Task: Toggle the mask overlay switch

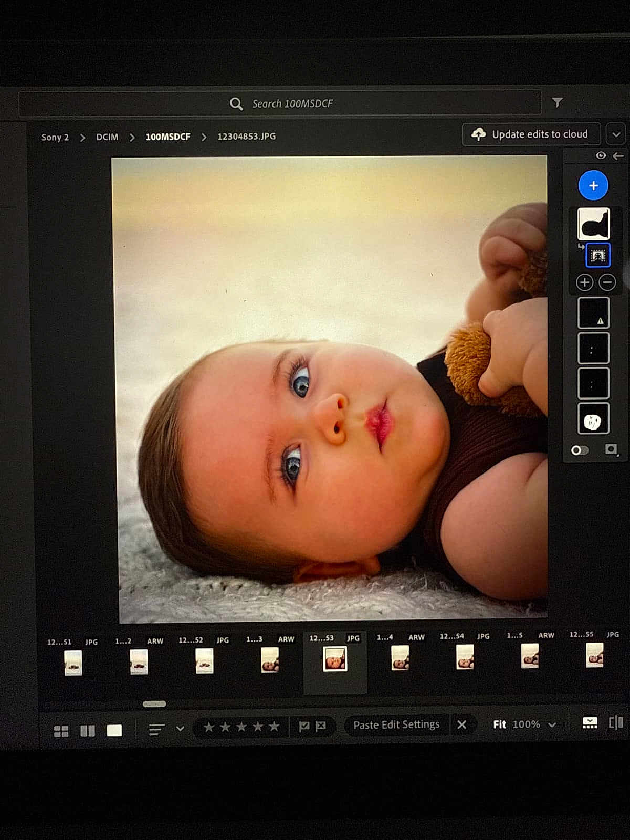Action: [580, 450]
